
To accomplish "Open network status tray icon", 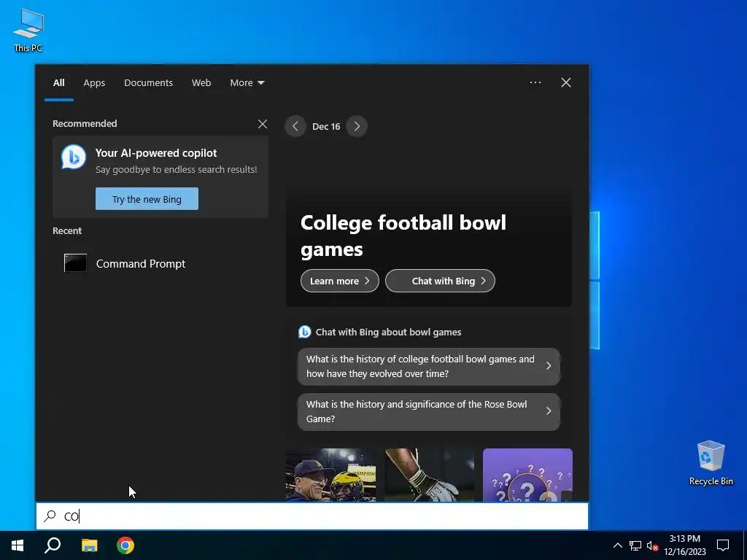I will (635, 545).
